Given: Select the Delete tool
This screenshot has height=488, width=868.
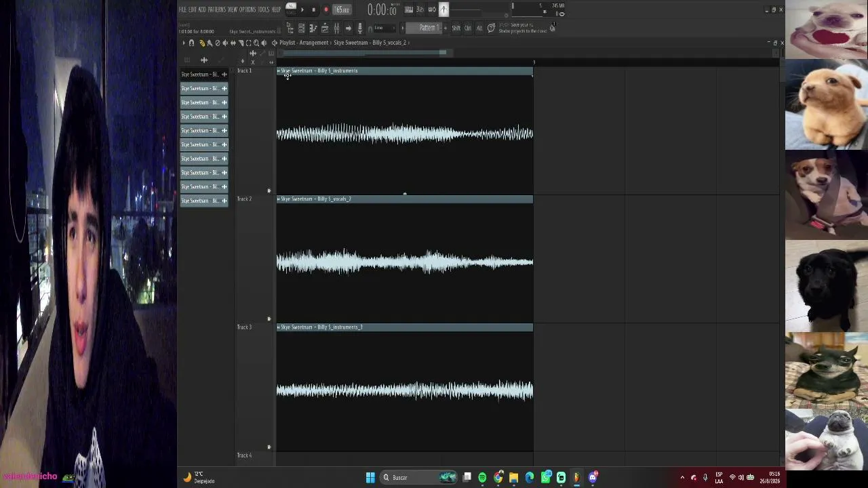Looking at the screenshot, I should pos(218,43).
